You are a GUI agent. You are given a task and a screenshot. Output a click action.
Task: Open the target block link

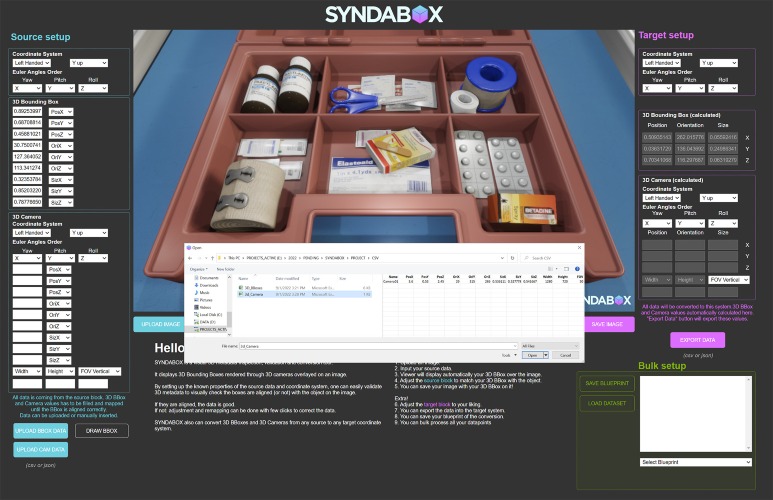[x=437, y=404]
